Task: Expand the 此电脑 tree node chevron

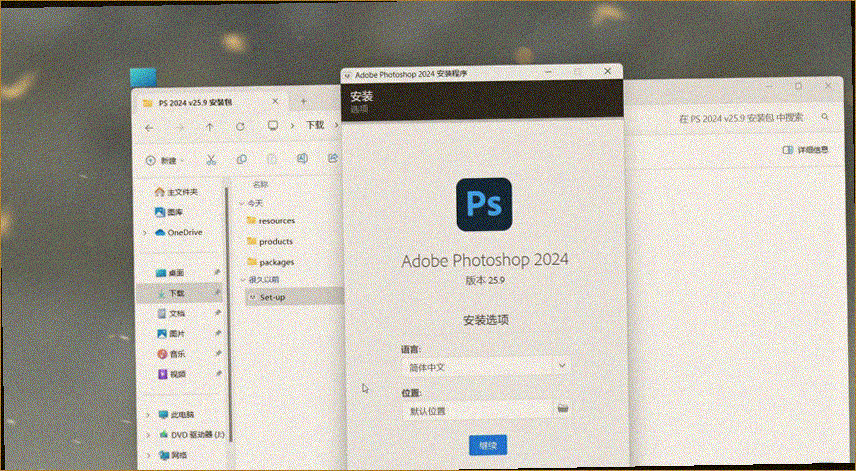Action: click(x=147, y=415)
